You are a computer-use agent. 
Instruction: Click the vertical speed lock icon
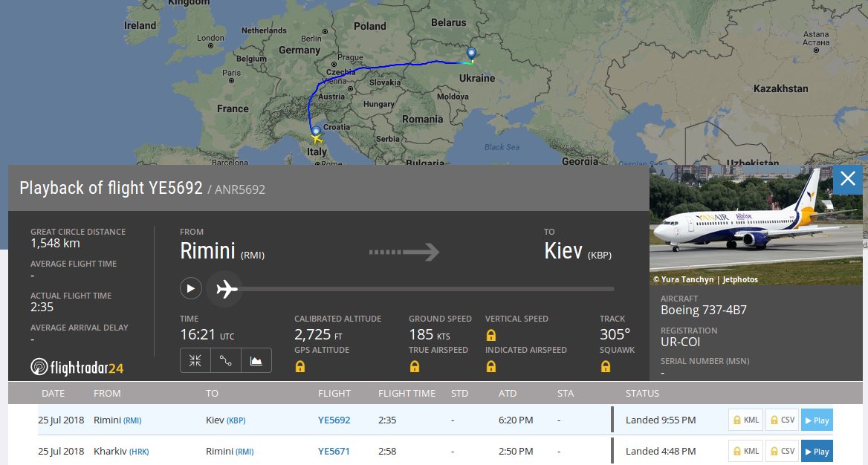point(491,334)
